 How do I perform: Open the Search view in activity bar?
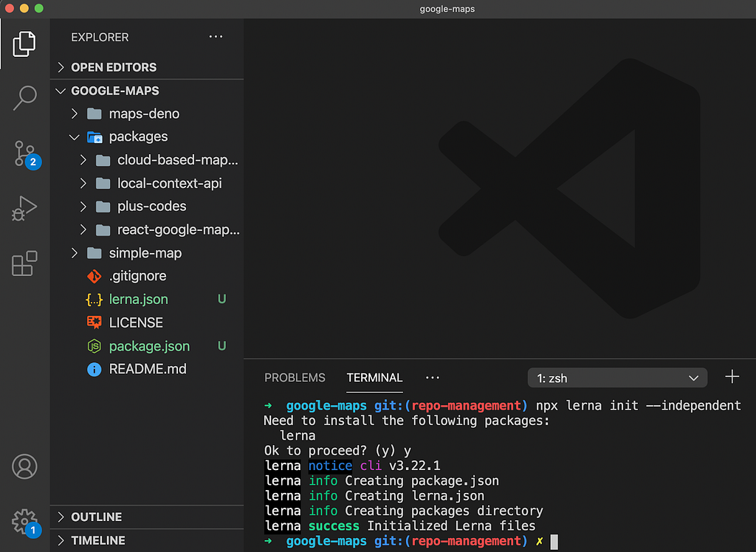click(24, 98)
